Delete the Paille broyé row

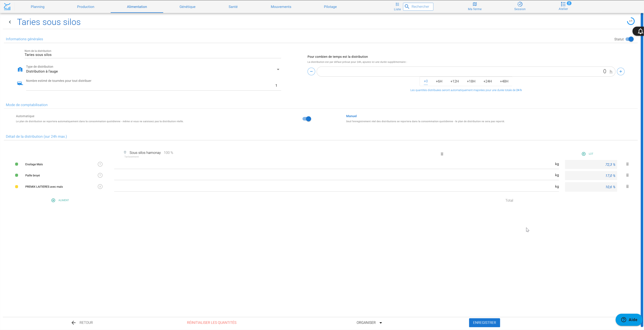tap(627, 175)
